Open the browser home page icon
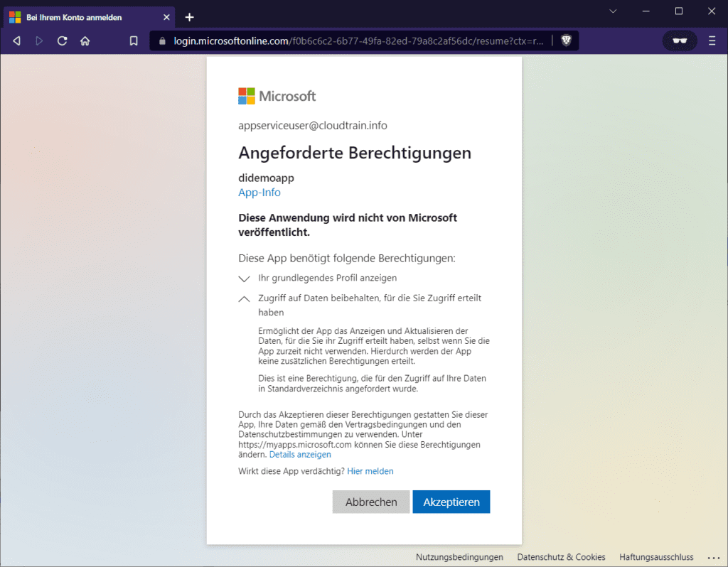Viewport: 728px width, 567px height. click(85, 40)
